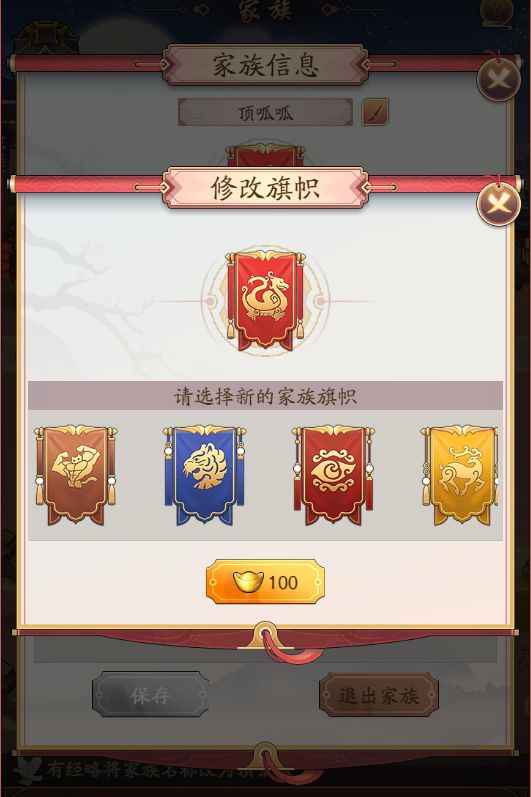Screen dimensions: 531x797
Task: Click the background family flag behind dialog header
Action: 265,155
